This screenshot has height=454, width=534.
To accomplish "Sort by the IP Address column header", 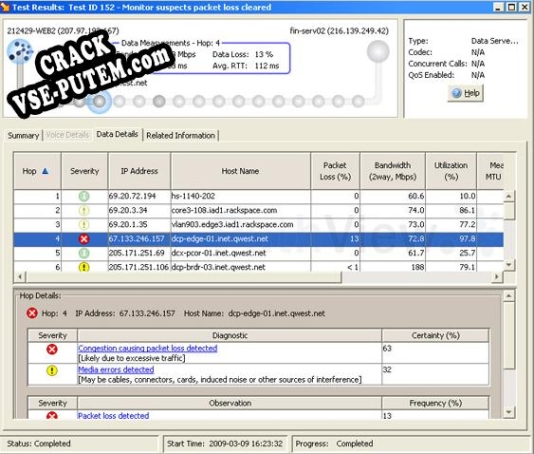I will (139, 171).
